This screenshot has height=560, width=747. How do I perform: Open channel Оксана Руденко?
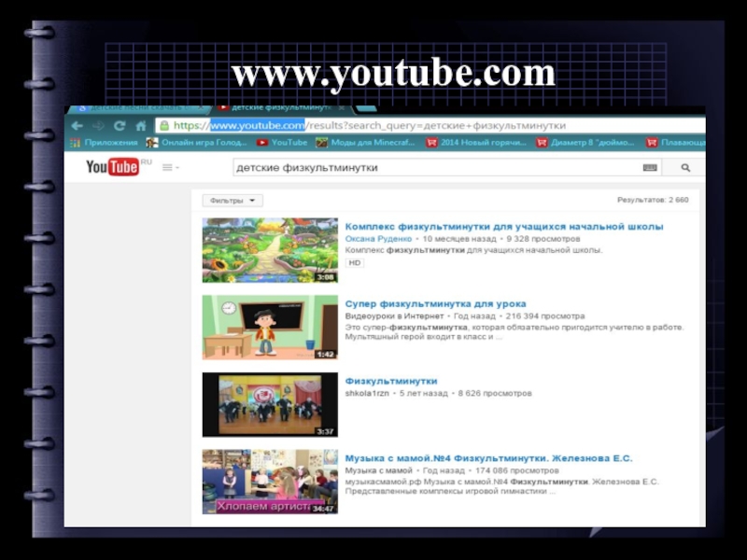[378, 239]
